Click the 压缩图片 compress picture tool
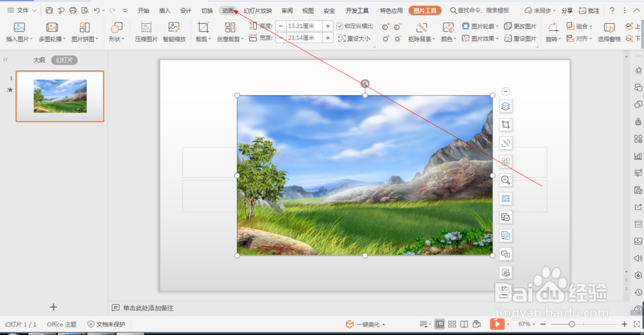Viewport: 644px width, 335px height. pyautogui.click(x=146, y=32)
